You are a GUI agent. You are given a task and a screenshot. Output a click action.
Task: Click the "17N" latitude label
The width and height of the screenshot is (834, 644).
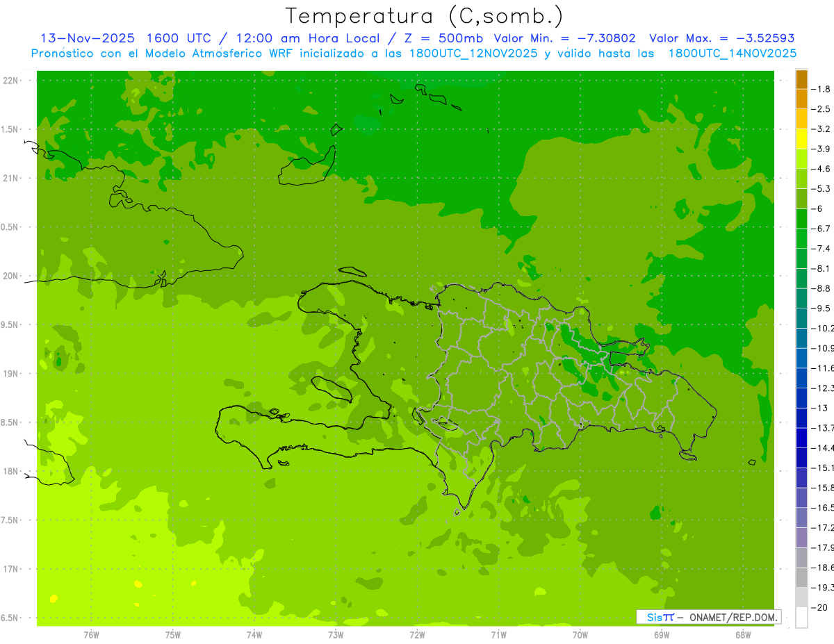coord(11,569)
